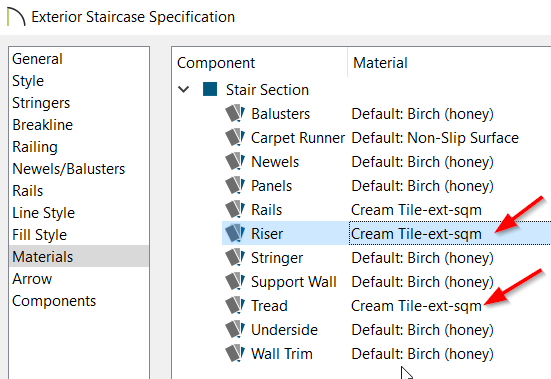This screenshot has width=551, height=379.
Task: Switch to the Newels/Balusters panel
Action: [x=69, y=169]
